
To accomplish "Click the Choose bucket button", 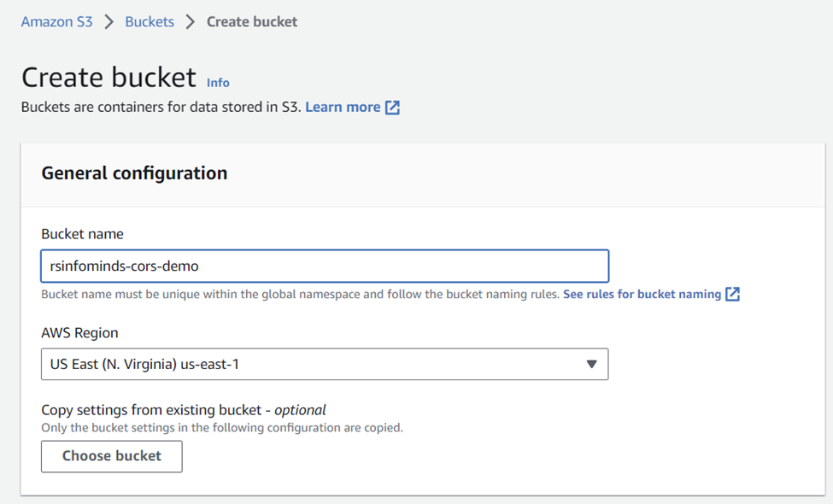I will click(112, 456).
